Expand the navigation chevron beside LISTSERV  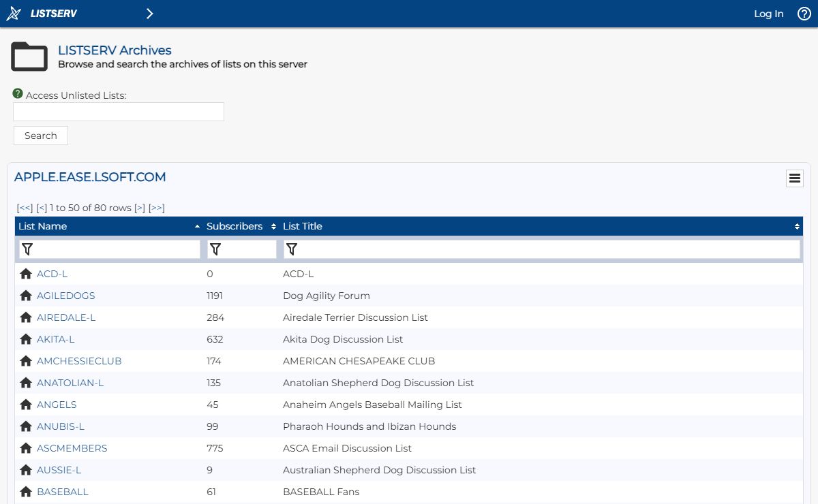[149, 14]
